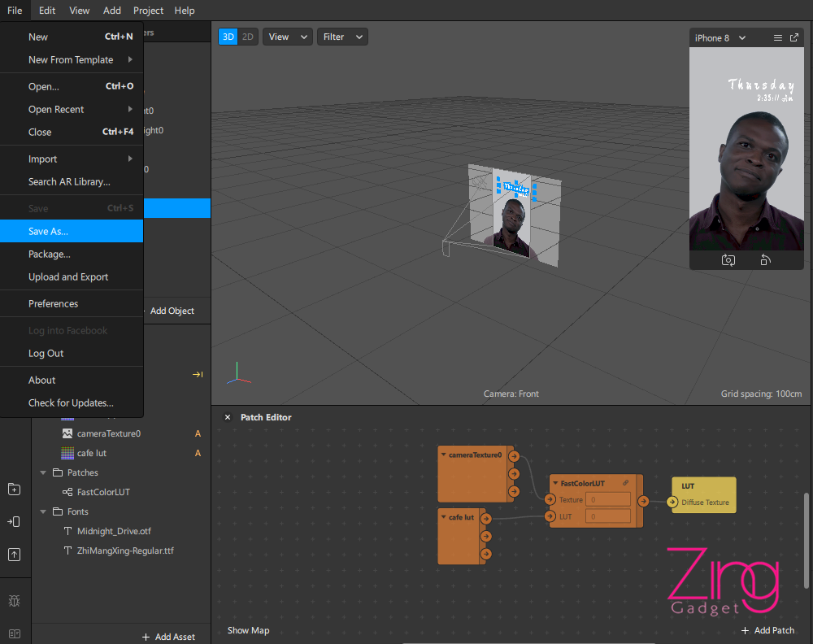Click the LUT input port on FastColorLUT
The image size is (813, 644).
click(550, 516)
